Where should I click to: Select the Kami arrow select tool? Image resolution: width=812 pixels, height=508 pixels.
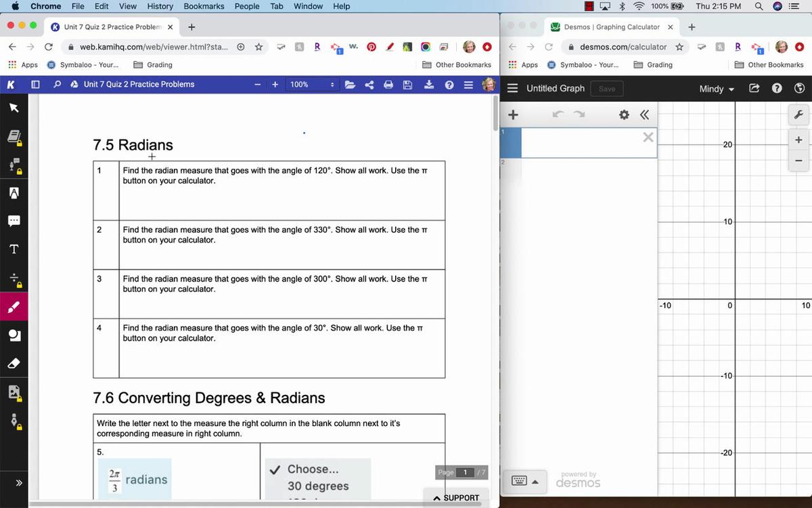[x=14, y=108]
